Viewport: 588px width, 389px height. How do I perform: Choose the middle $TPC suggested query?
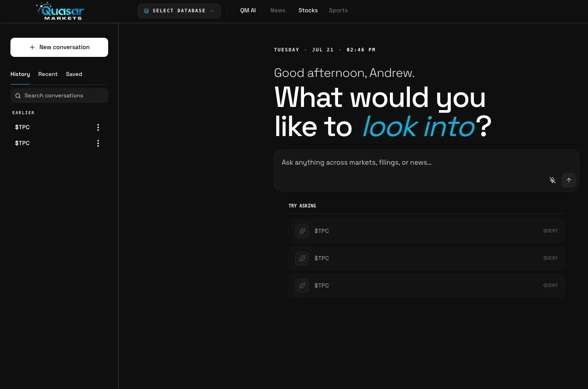click(427, 258)
